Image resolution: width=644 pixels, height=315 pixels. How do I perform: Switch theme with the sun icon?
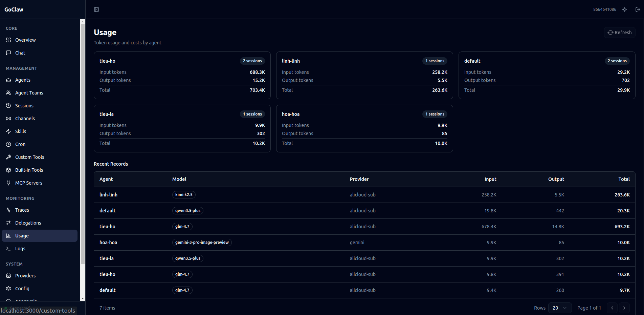624,9
